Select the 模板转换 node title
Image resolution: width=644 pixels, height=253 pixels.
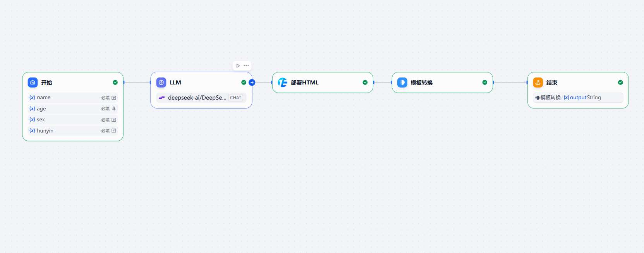pyautogui.click(x=421, y=83)
